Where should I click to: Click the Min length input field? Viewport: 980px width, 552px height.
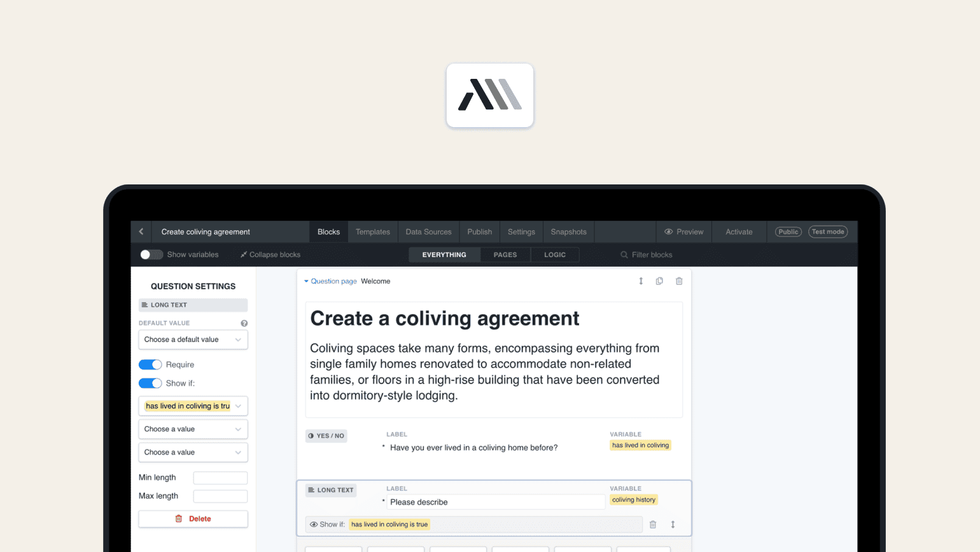coord(220,478)
